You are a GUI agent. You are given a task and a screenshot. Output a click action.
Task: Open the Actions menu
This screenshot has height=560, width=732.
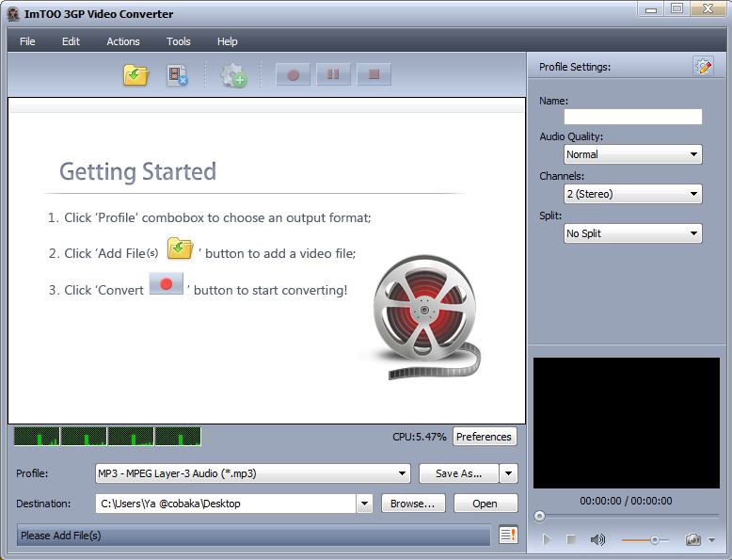click(123, 41)
